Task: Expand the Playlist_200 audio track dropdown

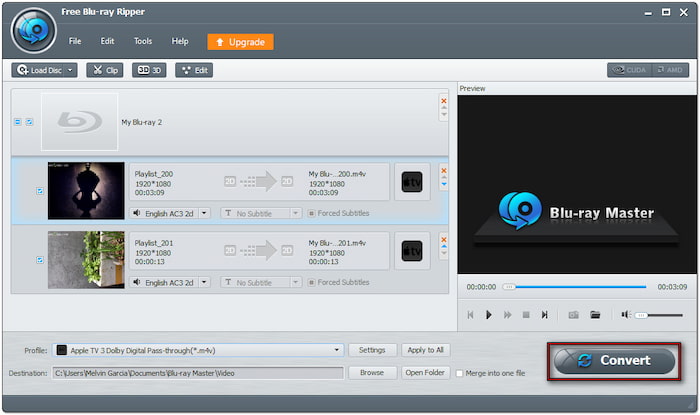Action: coord(204,213)
